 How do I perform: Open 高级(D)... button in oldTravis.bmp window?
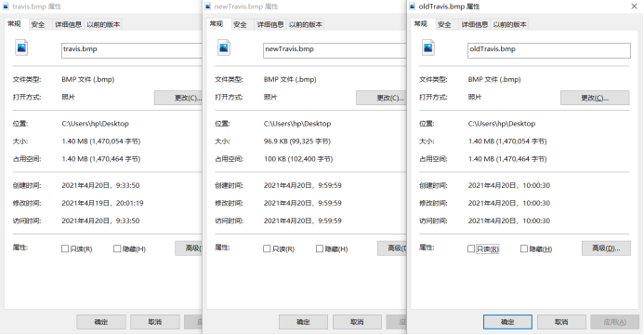(x=606, y=248)
